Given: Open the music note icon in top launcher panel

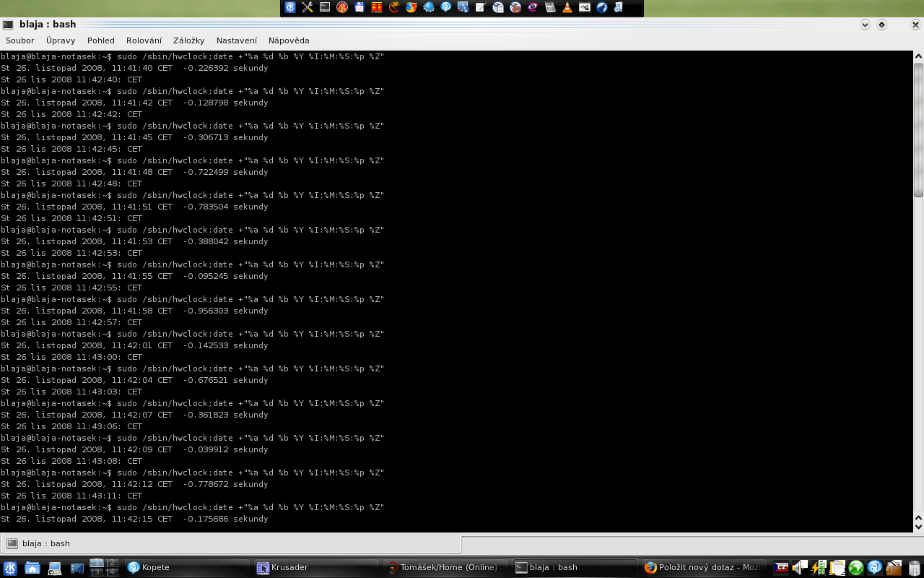Looking at the screenshot, I should [619, 7].
